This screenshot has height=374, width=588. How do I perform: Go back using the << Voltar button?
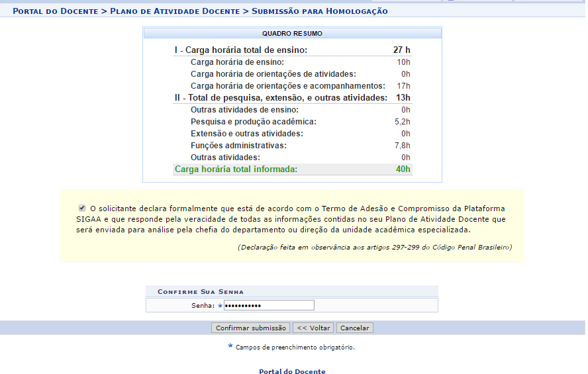pyautogui.click(x=313, y=328)
